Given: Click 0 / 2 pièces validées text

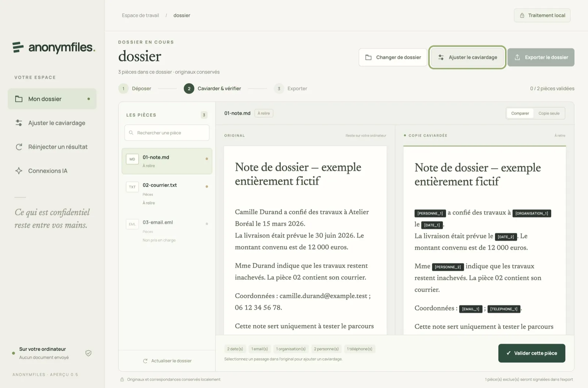Looking at the screenshot, I should 552,88.
